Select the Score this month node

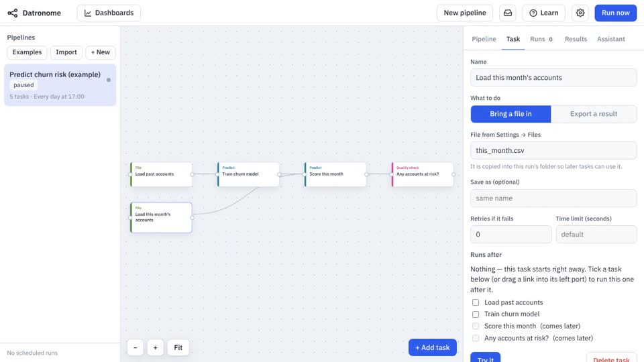point(335,174)
